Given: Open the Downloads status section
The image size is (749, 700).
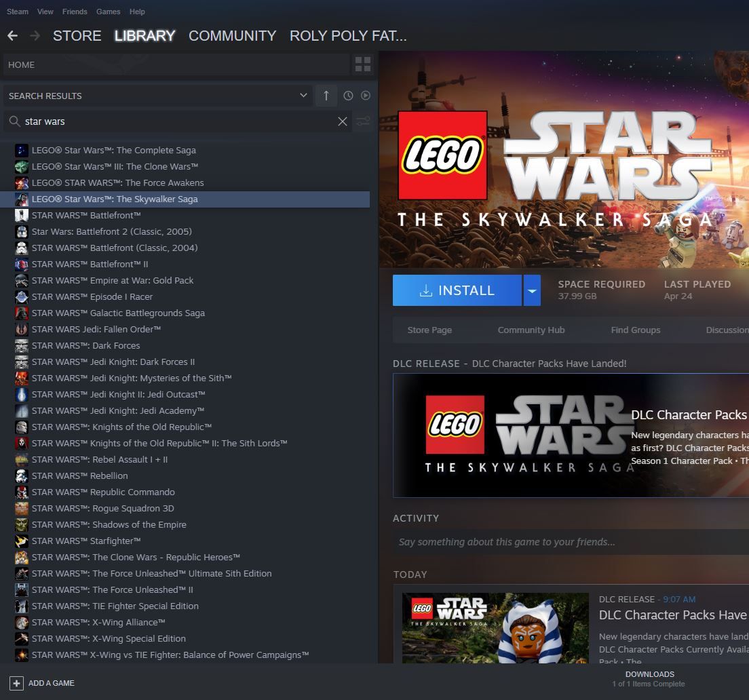Looking at the screenshot, I should 650,680.
